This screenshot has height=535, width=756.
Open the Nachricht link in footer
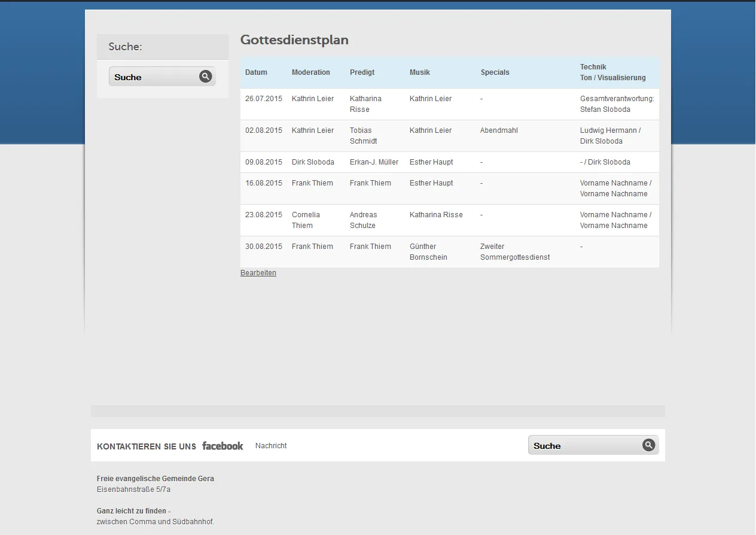pyautogui.click(x=271, y=446)
